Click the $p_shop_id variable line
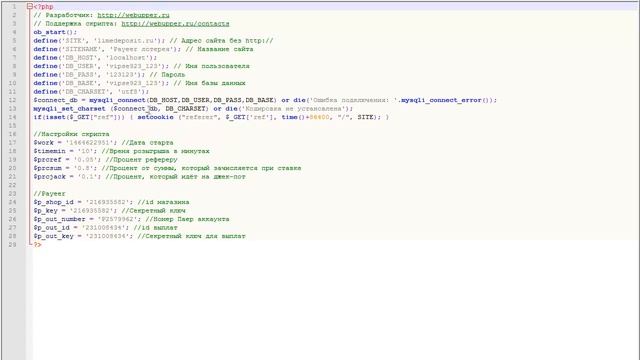The image size is (640, 360). pyautogui.click(x=111, y=202)
